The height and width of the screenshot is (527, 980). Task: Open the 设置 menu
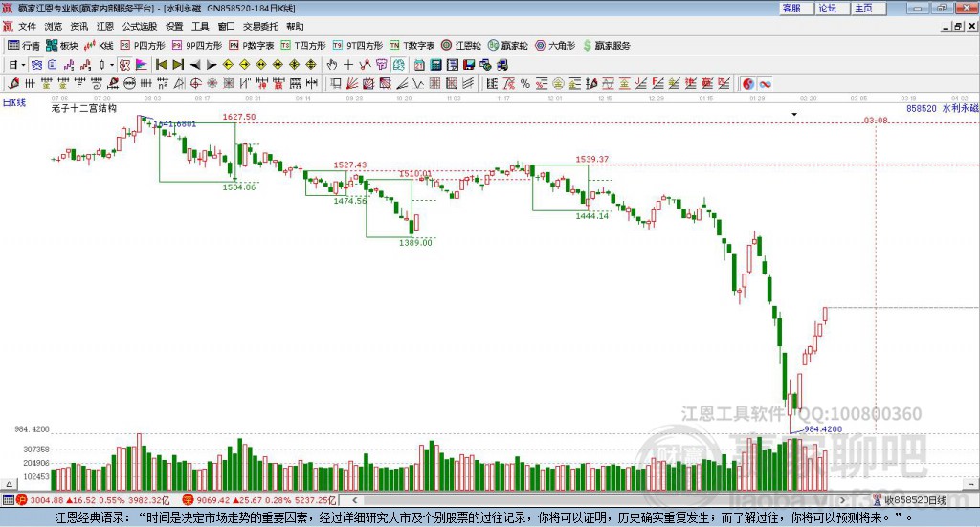174,26
